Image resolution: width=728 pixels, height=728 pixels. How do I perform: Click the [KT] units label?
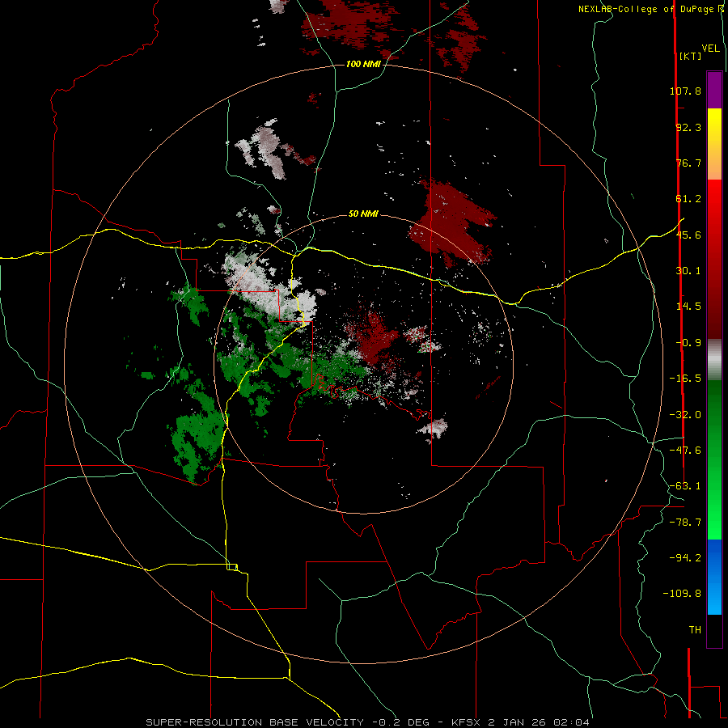pos(691,56)
